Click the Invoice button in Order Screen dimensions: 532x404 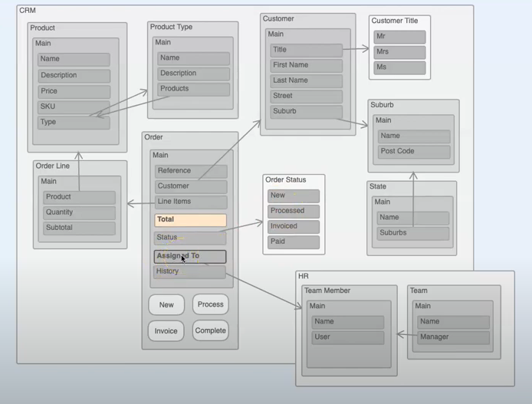tap(166, 330)
